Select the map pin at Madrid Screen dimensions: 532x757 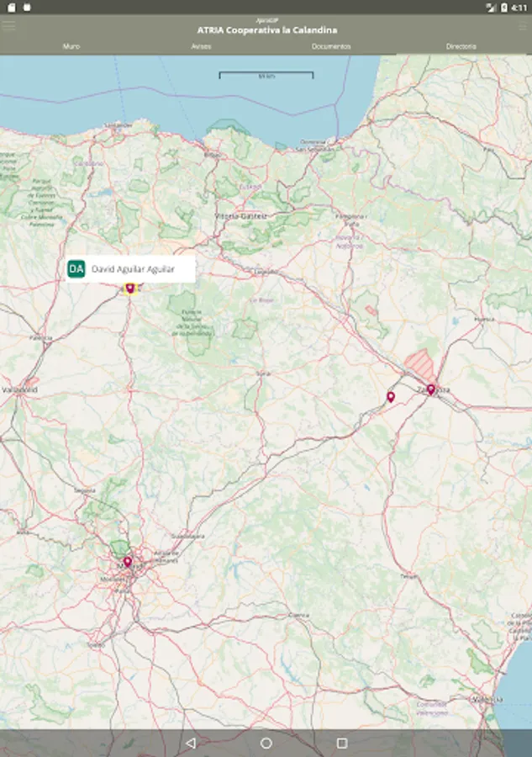point(128,562)
